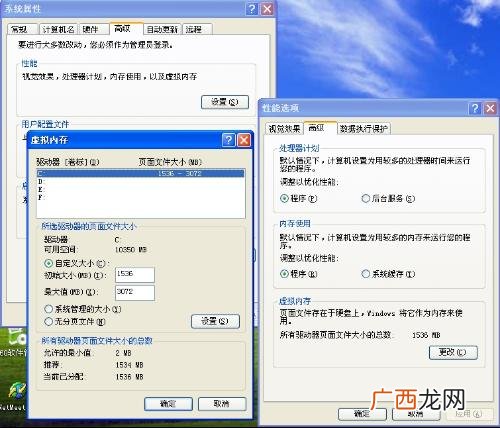
Task: Click 页面文件大小(MB) column header
Action: (x=170, y=162)
